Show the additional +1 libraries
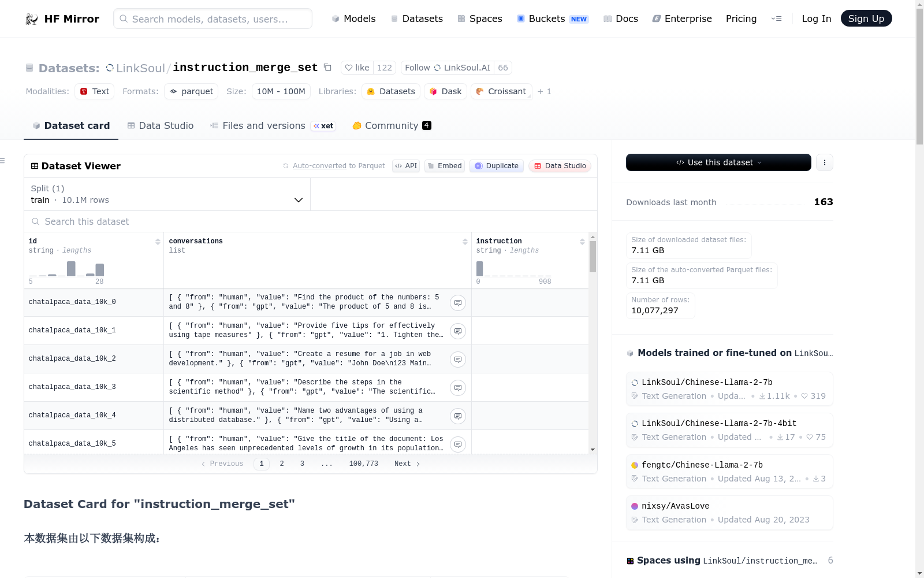This screenshot has height=578, width=924. click(545, 91)
